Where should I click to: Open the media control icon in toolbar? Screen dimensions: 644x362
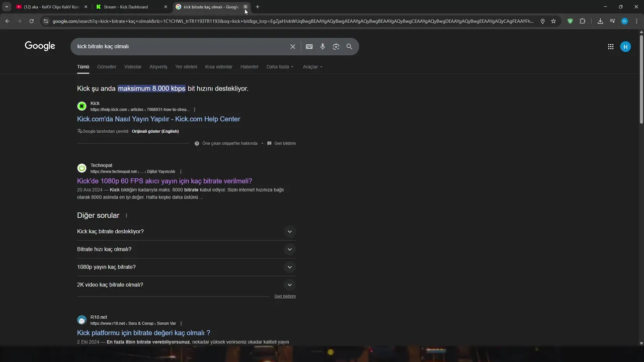(x=612, y=21)
